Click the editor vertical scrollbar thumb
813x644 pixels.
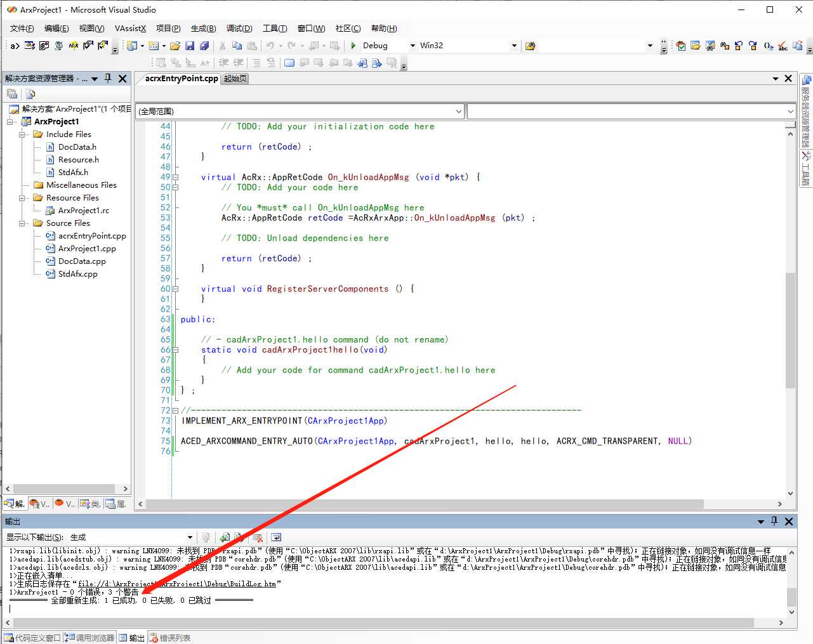click(x=790, y=330)
